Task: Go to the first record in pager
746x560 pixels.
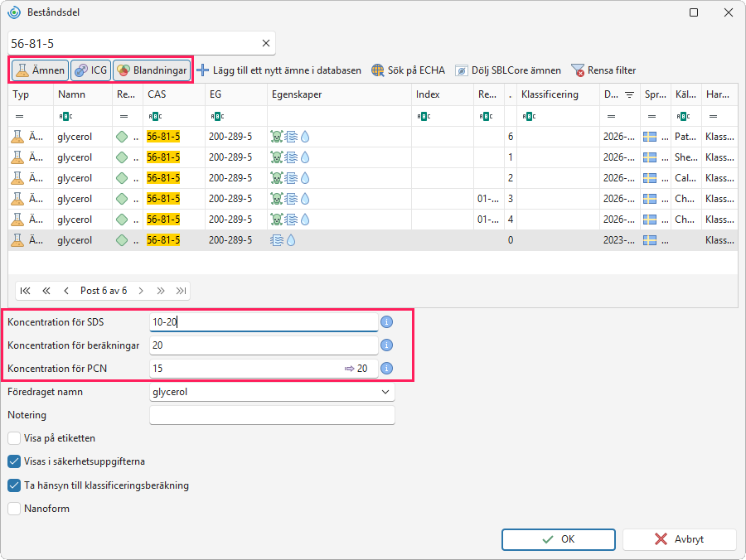Action: (x=25, y=291)
